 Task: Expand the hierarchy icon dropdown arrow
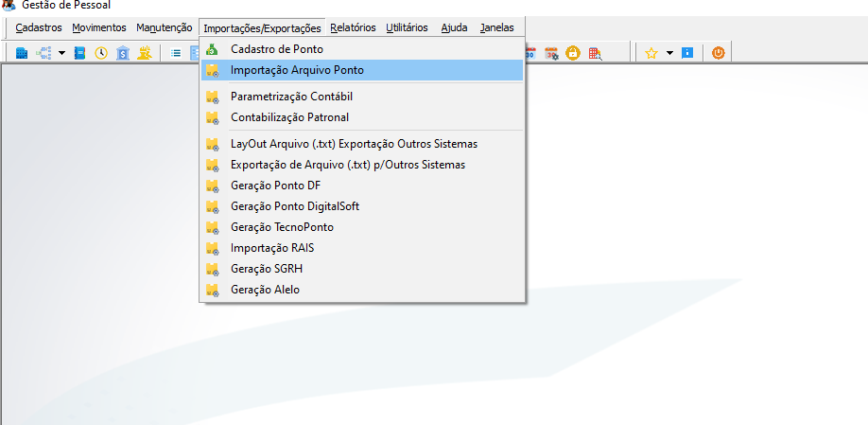(x=61, y=53)
